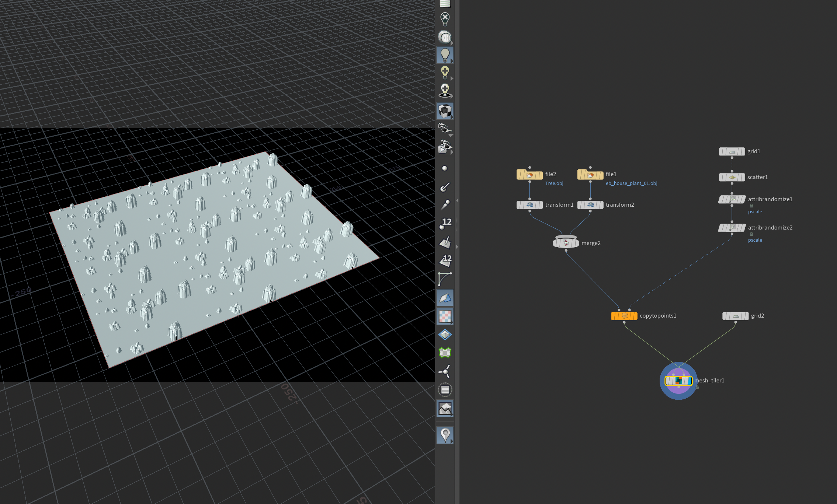Click the output connector below mesh_tiler1

pyautogui.click(x=679, y=387)
